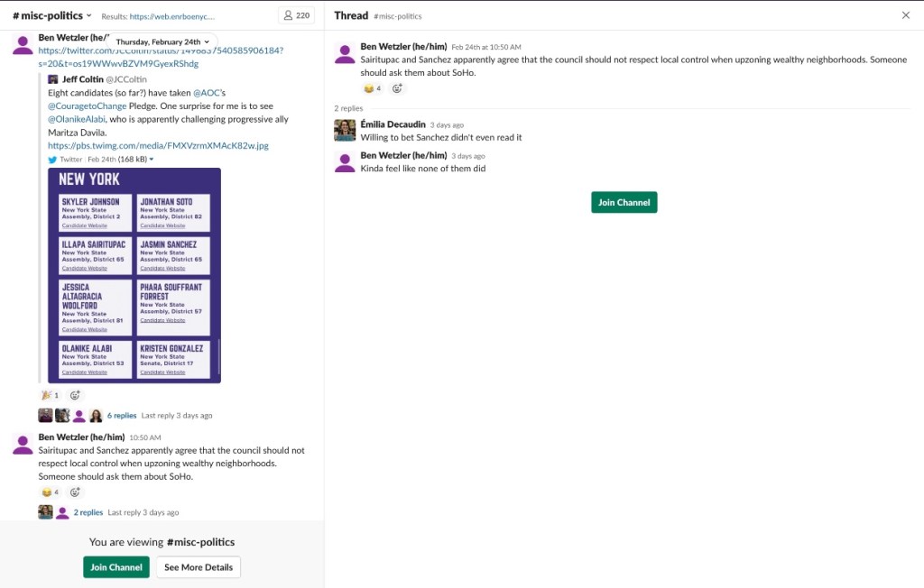Open the Thursday, February 24th date dropdown
Screen dimensions: 924x588
tap(162, 41)
